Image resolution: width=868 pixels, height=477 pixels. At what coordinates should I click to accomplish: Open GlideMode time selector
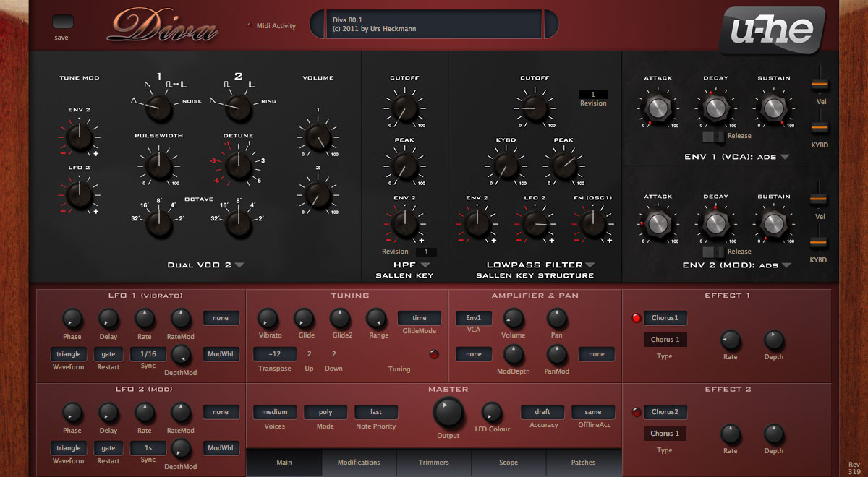point(420,318)
